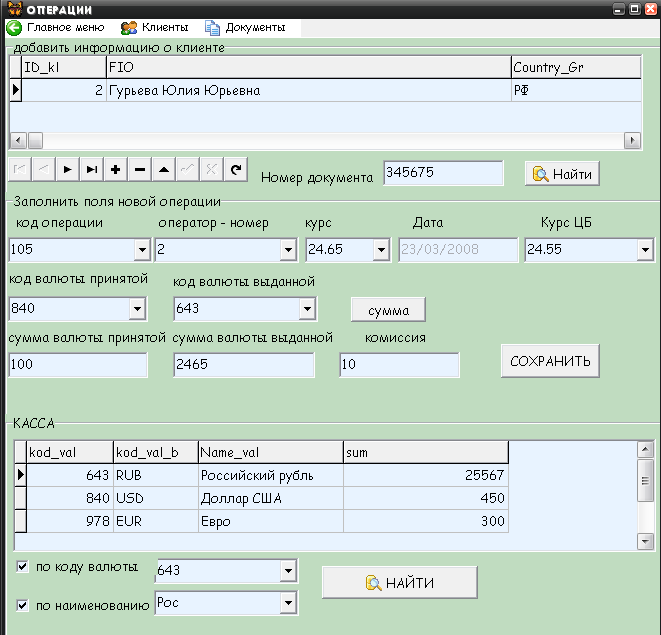Go to next record in navigator
Screen dimensions: 661x635
click(x=67, y=170)
